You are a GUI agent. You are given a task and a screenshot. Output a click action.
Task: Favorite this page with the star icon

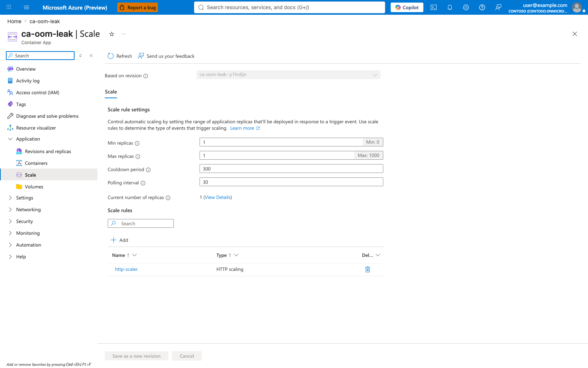pyautogui.click(x=112, y=34)
